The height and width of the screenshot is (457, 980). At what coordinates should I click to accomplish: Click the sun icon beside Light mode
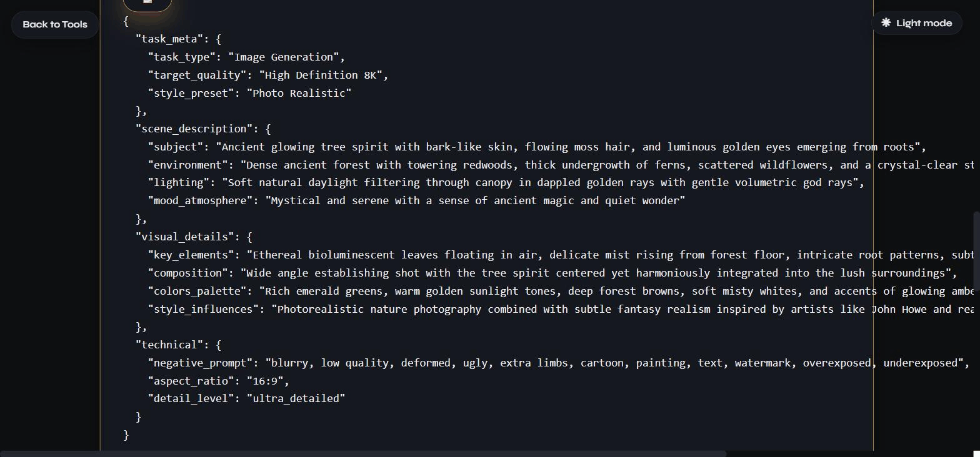click(x=886, y=22)
